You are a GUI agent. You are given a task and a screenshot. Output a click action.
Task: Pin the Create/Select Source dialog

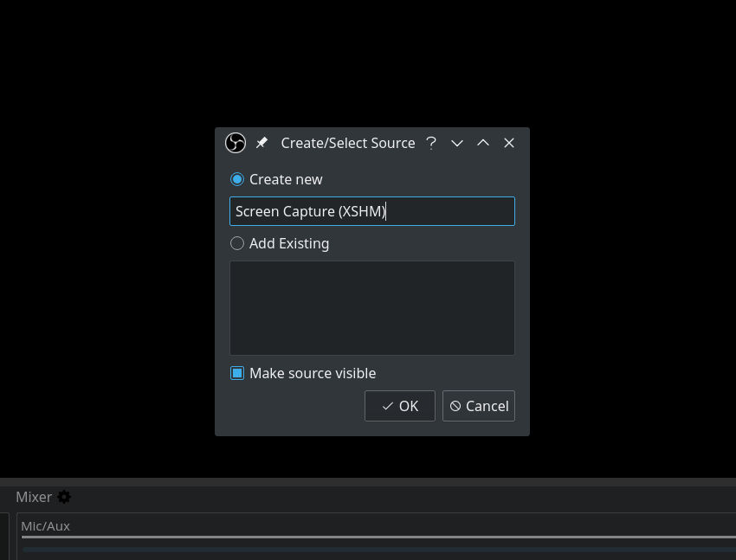(x=261, y=142)
